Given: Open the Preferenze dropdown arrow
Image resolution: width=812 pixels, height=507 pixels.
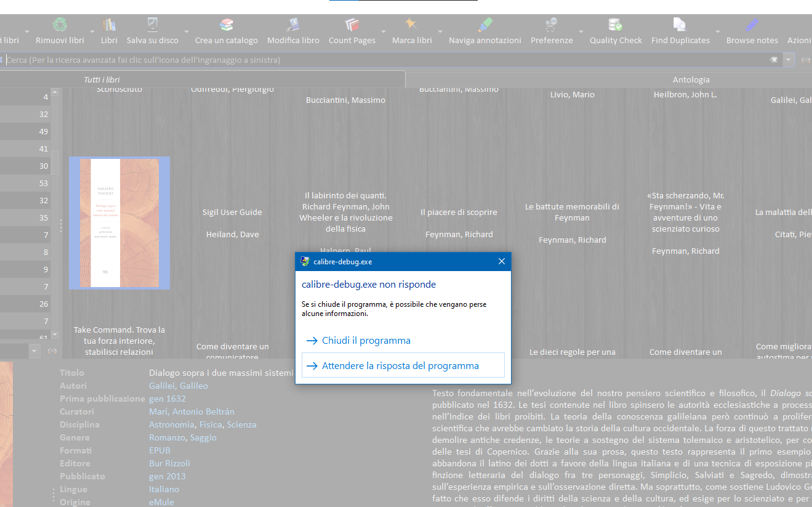Looking at the screenshot, I should [581, 31].
